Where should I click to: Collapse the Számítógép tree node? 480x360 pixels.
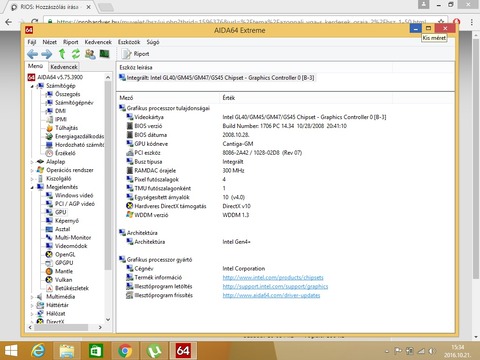point(32,86)
